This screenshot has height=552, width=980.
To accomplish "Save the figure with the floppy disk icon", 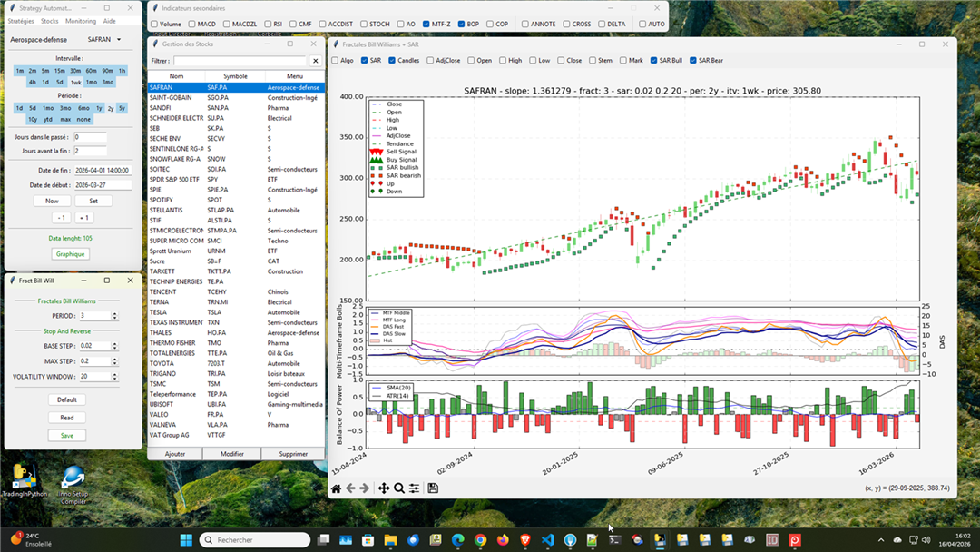I will [433, 488].
